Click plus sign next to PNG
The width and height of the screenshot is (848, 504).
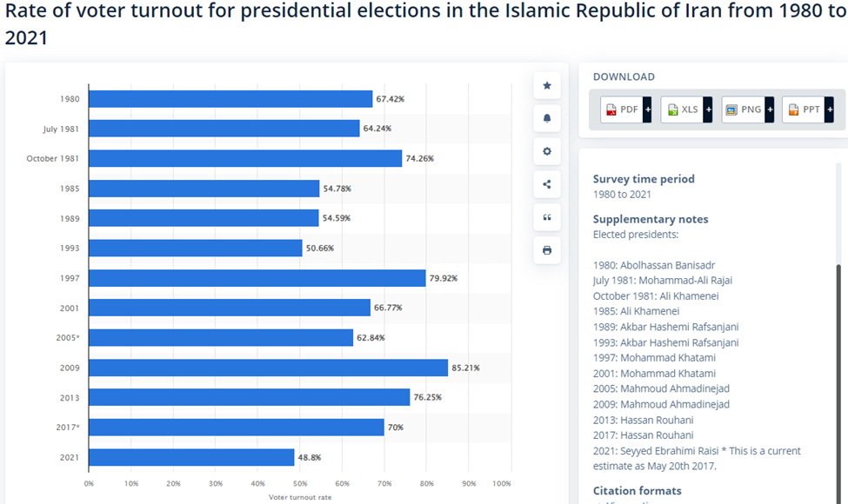click(769, 109)
